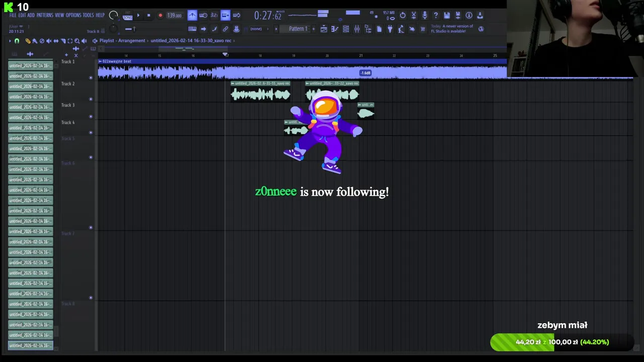The image size is (644, 362).
Task: Select the Mute tool in playlist toolbar
Action: [x=49, y=41]
